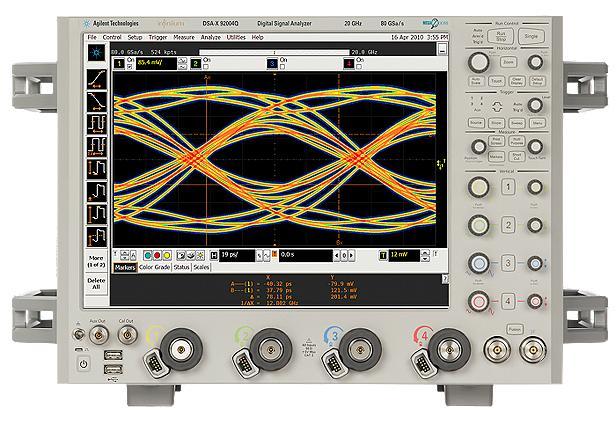The width and height of the screenshot is (616, 423).
Task: Click the question mark help icon by the markers readout
Action: (445, 278)
